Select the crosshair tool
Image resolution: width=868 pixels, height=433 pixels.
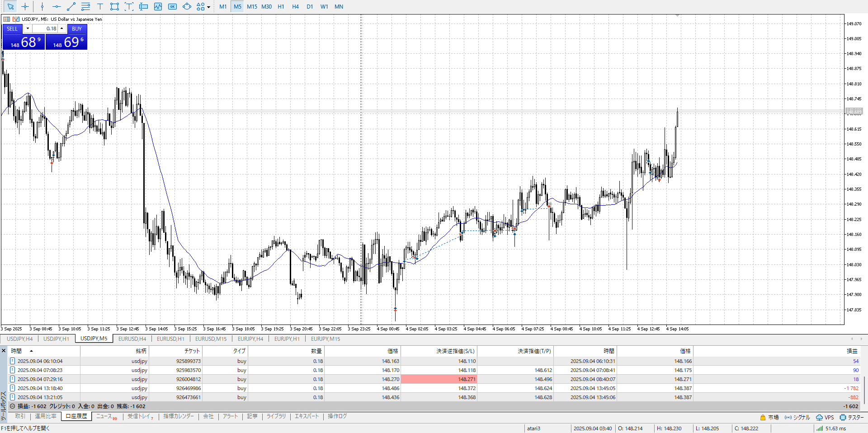point(25,6)
